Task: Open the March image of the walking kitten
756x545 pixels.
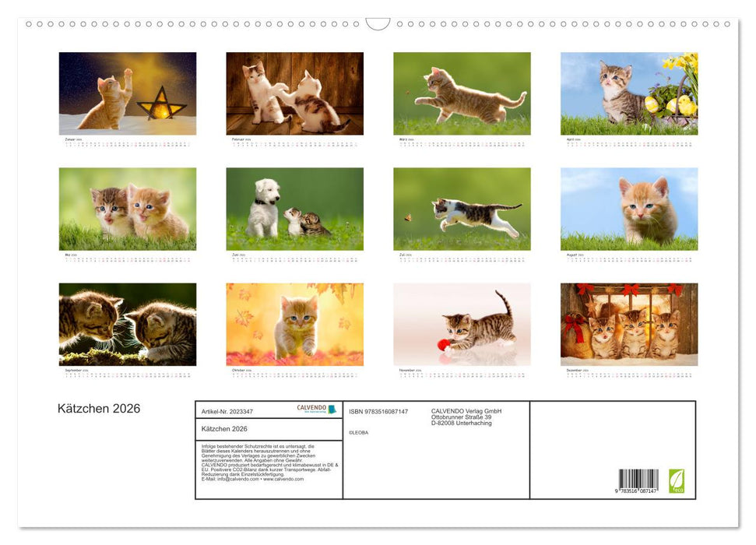Action: click(x=462, y=93)
